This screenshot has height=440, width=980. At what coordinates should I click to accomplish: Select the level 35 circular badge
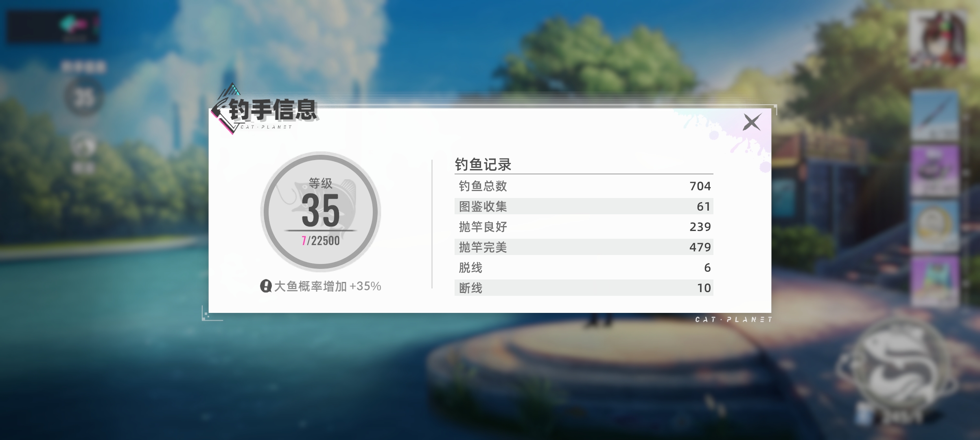[x=321, y=211]
